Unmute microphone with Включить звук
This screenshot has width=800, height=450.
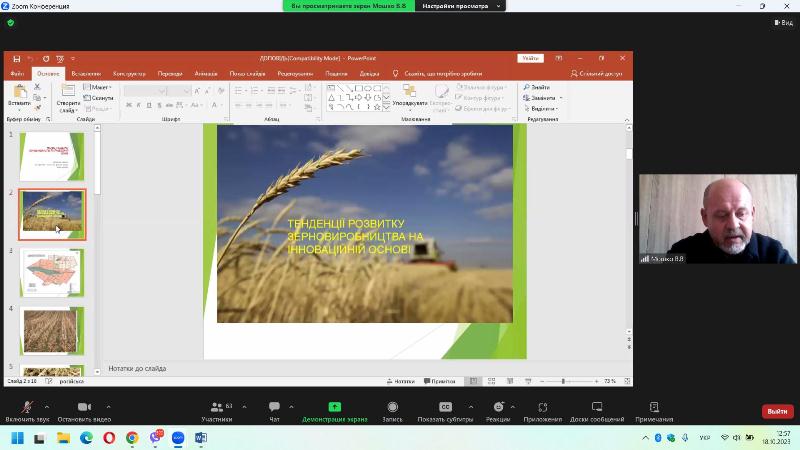(27, 408)
